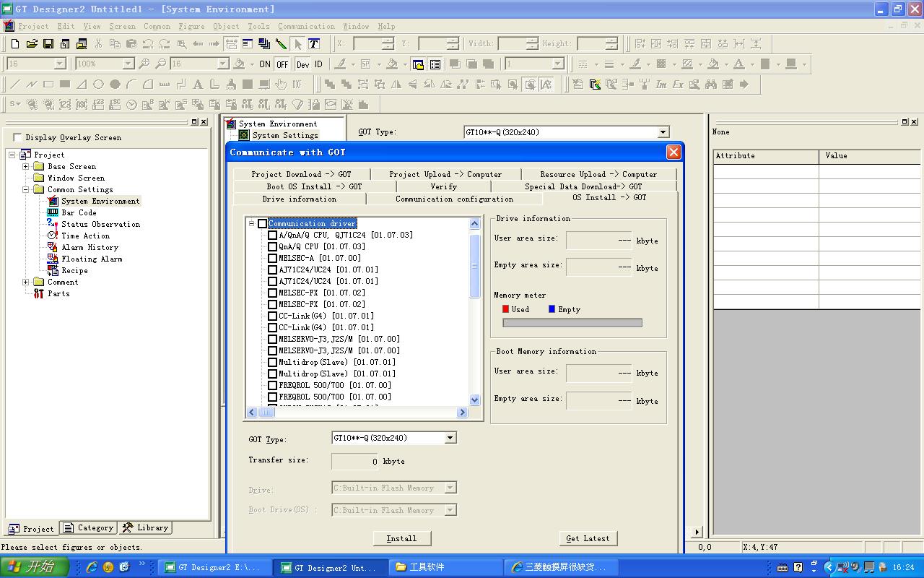The height and width of the screenshot is (578, 924).
Task: Switch to Communication configuration tab
Action: pos(454,199)
